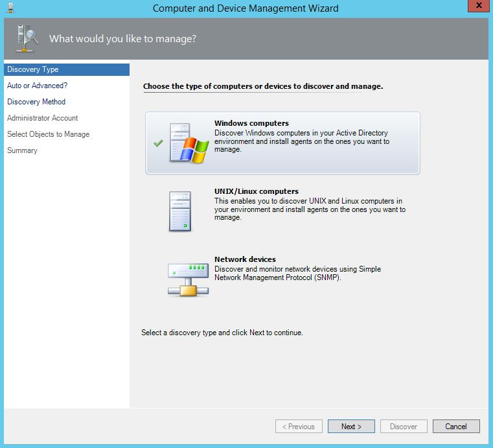Viewport: 493px width, 448px height.
Task: Select the Discovery Type step in sidebar
Action: point(33,69)
